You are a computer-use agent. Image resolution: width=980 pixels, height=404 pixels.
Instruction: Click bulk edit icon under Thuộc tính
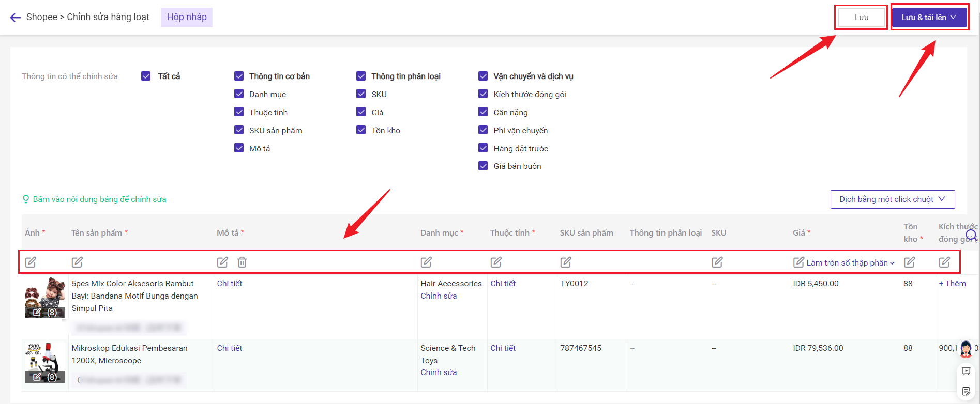(496, 262)
